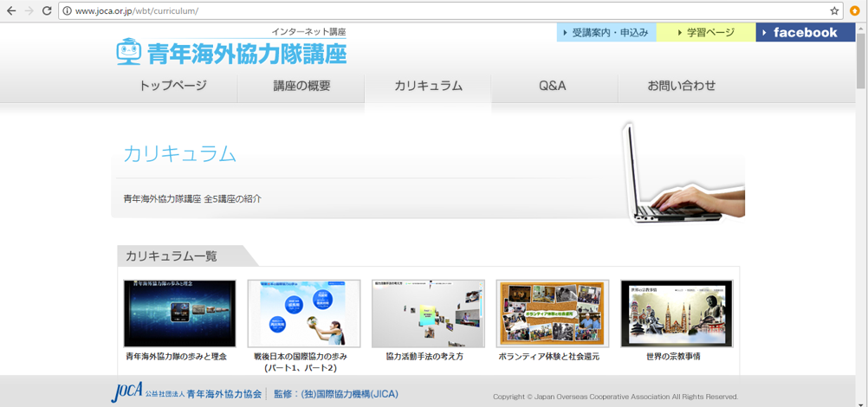Viewport: 868px width, 407px height.
Task: Click the カリキュラム一覧 section heading
Action: (x=172, y=255)
